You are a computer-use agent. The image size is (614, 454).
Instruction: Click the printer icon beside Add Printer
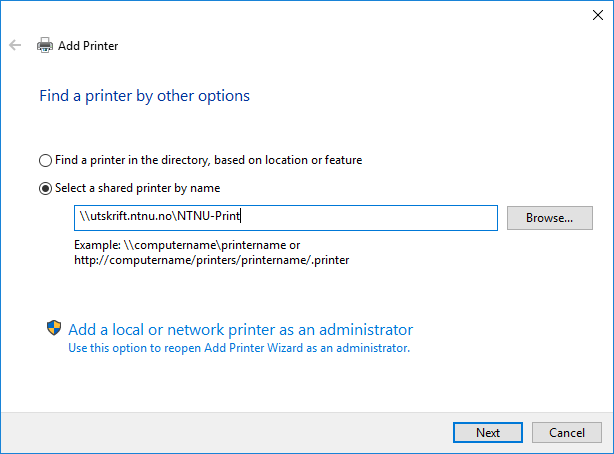coord(45,45)
